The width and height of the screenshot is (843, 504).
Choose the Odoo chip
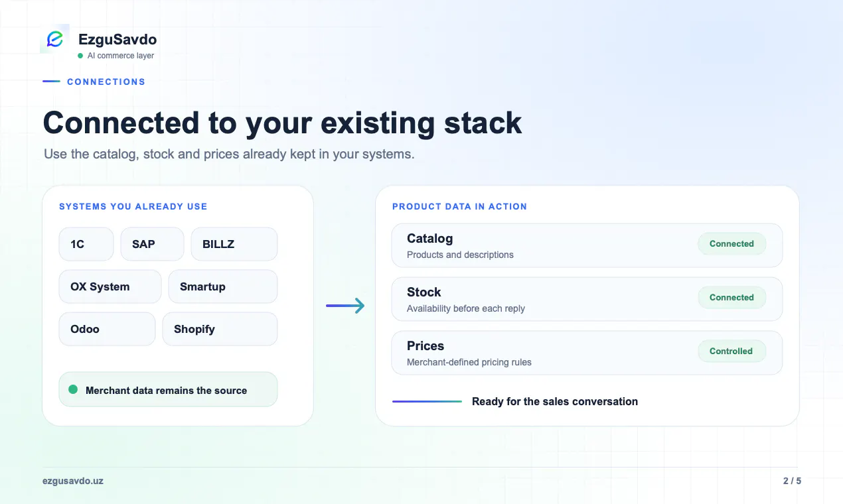tap(107, 329)
